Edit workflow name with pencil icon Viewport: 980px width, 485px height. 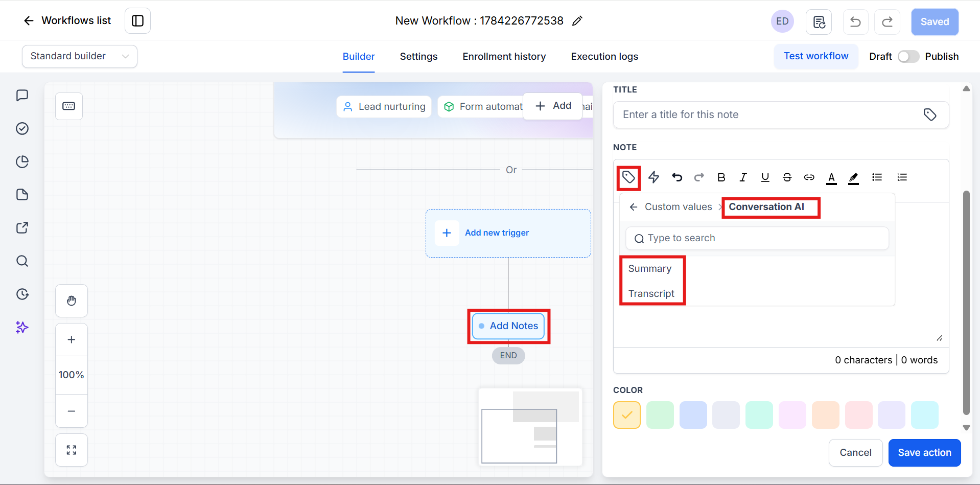pyautogui.click(x=577, y=21)
